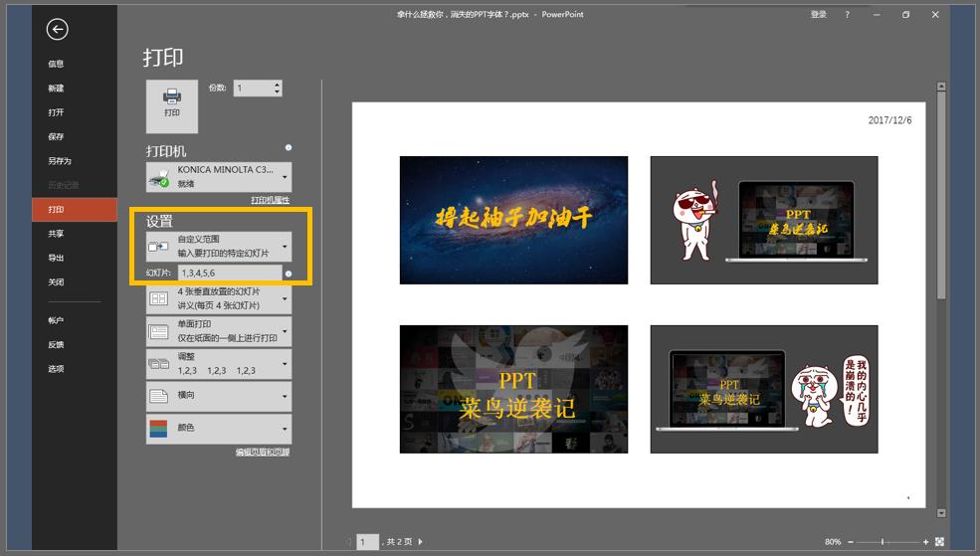Open the 信息 (Info) page
Screen dimensions: 980x556
click(x=56, y=64)
